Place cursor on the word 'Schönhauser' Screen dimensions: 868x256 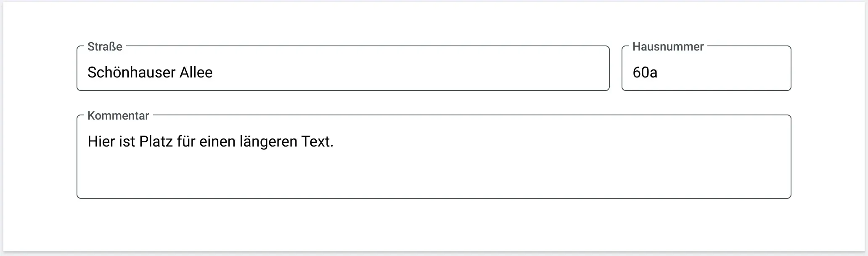[131, 72]
